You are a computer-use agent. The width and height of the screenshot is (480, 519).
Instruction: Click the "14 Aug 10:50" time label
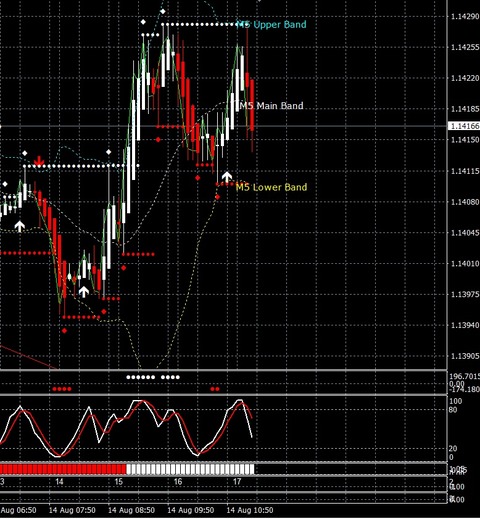pyautogui.click(x=250, y=510)
